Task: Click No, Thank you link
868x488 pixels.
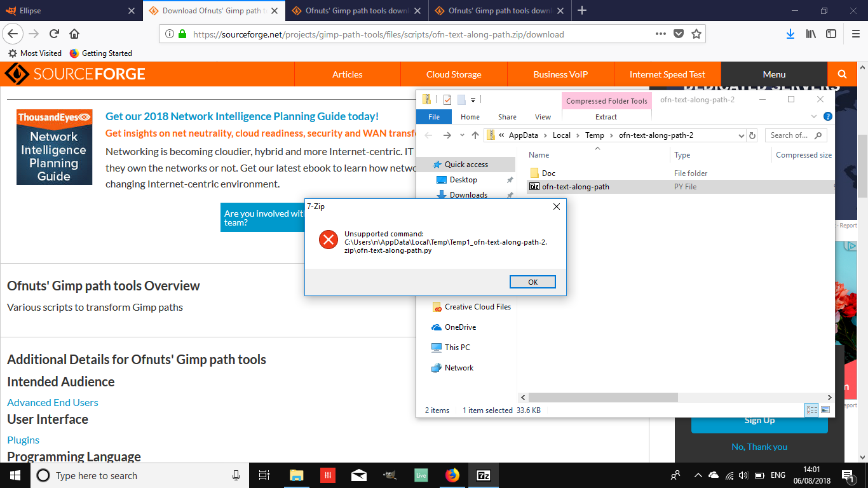Action: (x=759, y=447)
